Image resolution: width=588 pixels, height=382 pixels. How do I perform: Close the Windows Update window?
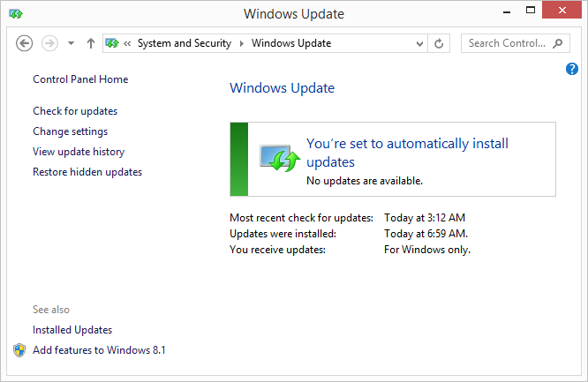562,10
